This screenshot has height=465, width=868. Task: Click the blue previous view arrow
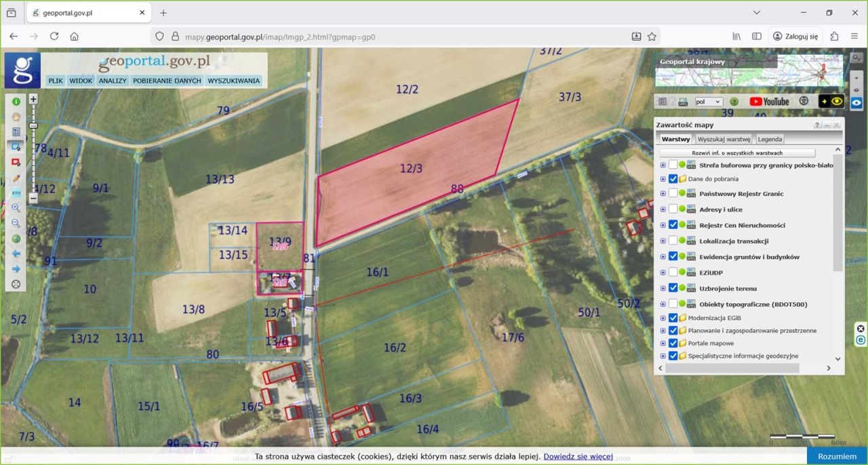(16, 254)
